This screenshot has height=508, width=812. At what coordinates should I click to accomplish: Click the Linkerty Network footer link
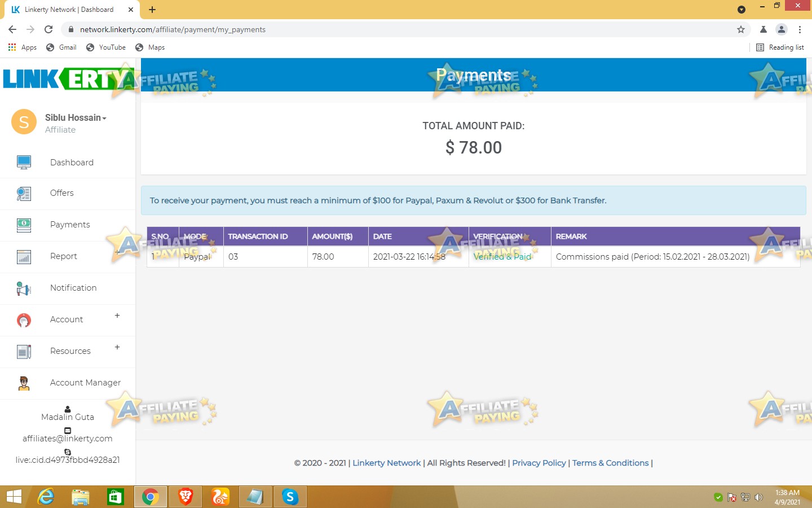pos(387,463)
